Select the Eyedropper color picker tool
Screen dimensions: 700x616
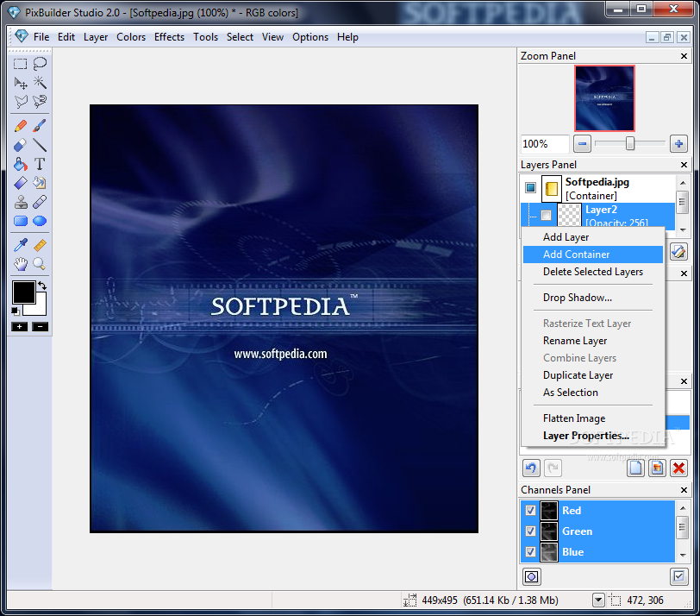pyautogui.click(x=20, y=245)
